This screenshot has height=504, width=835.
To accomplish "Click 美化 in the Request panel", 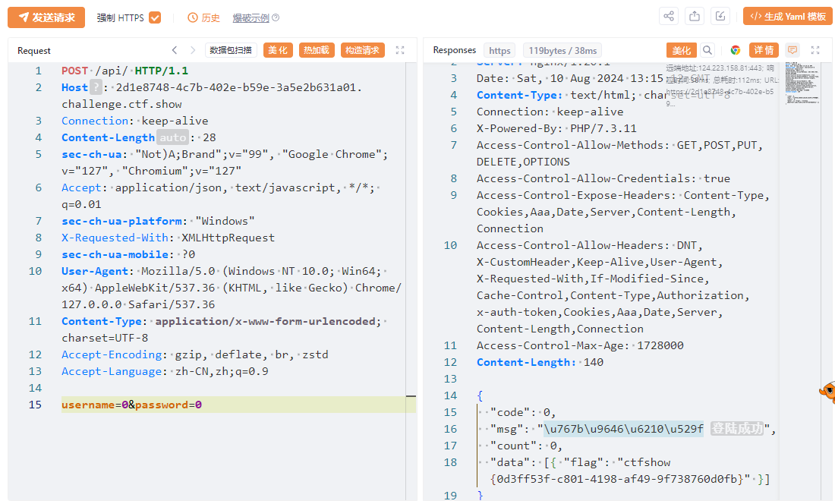I will (278, 50).
